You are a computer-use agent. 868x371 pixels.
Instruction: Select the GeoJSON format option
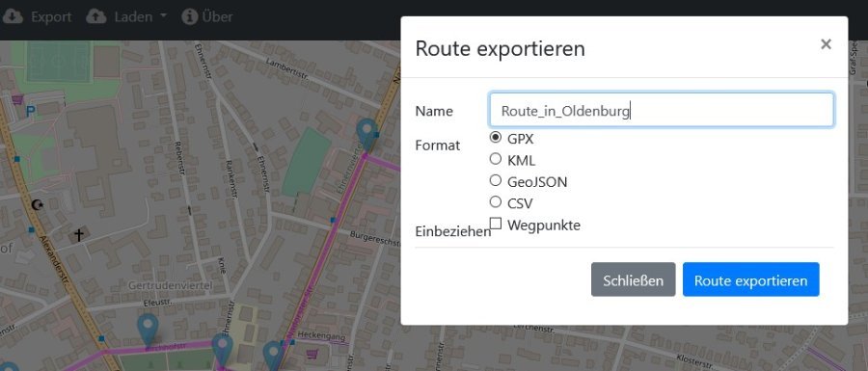pyautogui.click(x=496, y=180)
